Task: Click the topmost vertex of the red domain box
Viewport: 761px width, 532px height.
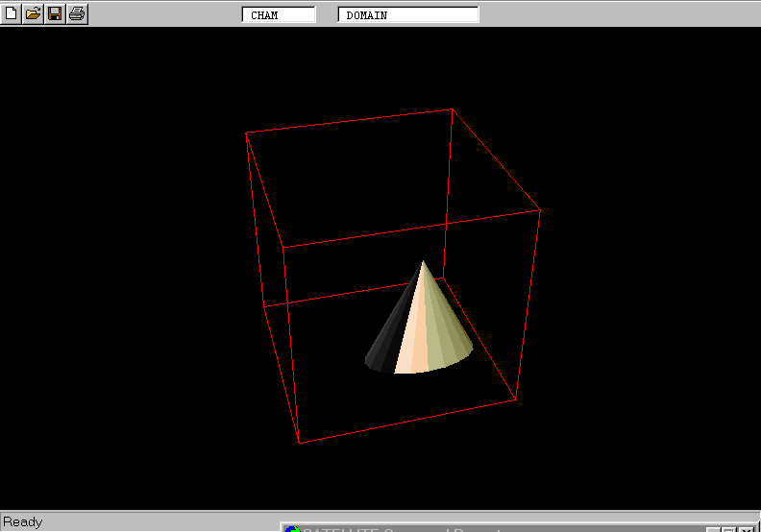Action: 452,109
